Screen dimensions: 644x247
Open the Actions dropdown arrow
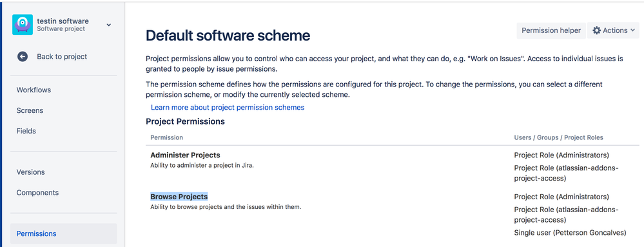click(632, 30)
